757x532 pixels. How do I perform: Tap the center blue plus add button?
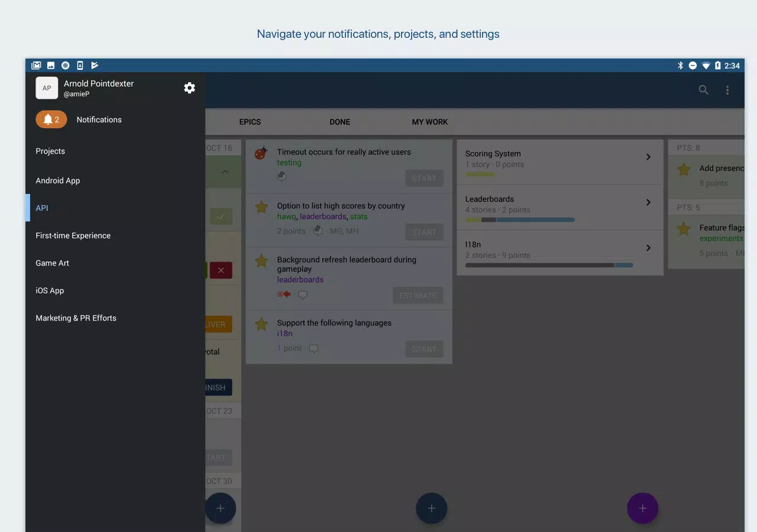click(431, 508)
